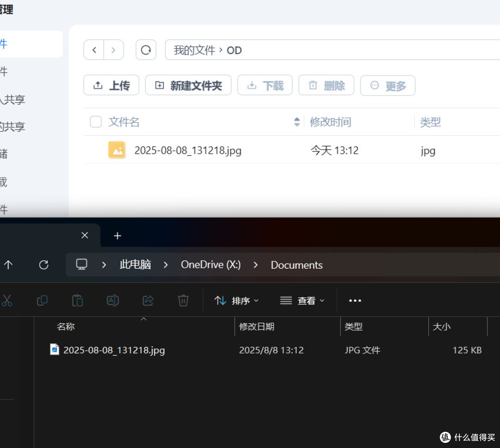This screenshot has width=500, height=448.
Task: Tick the select-all checkbox beside 文件名
Action: click(96, 121)
